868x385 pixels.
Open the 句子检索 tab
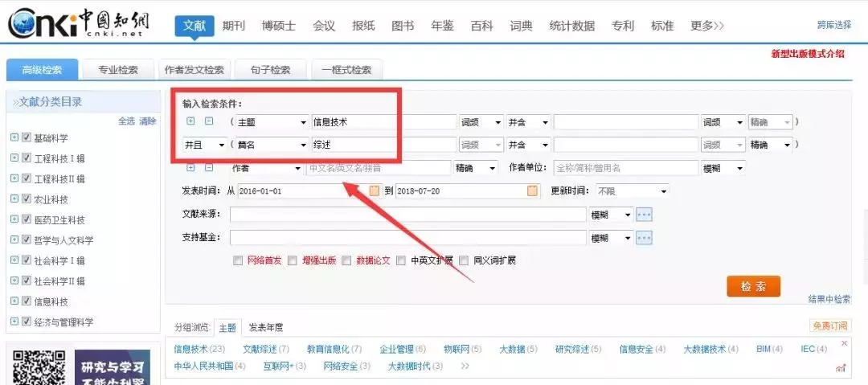click(271, 71)
